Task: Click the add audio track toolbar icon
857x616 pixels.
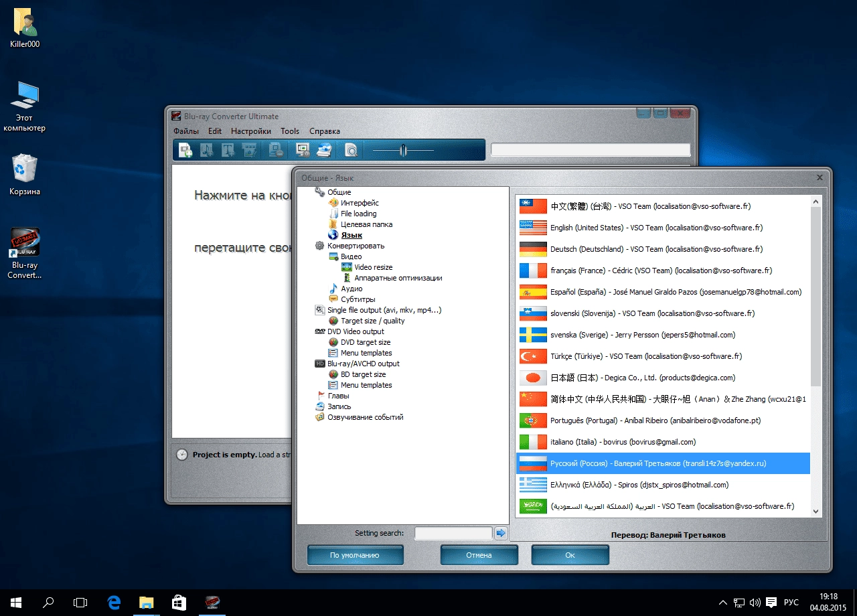Action: pyautogui.click(x=206, y=151)
